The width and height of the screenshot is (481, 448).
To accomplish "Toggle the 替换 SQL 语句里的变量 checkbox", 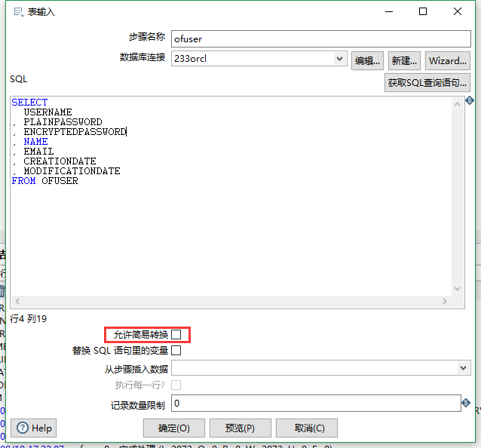I will pos(176,350).
